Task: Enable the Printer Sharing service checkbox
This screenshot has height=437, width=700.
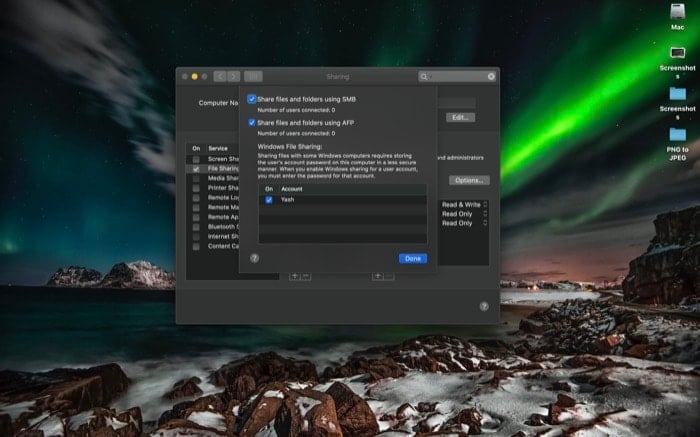Action: [x=196, y=188]
